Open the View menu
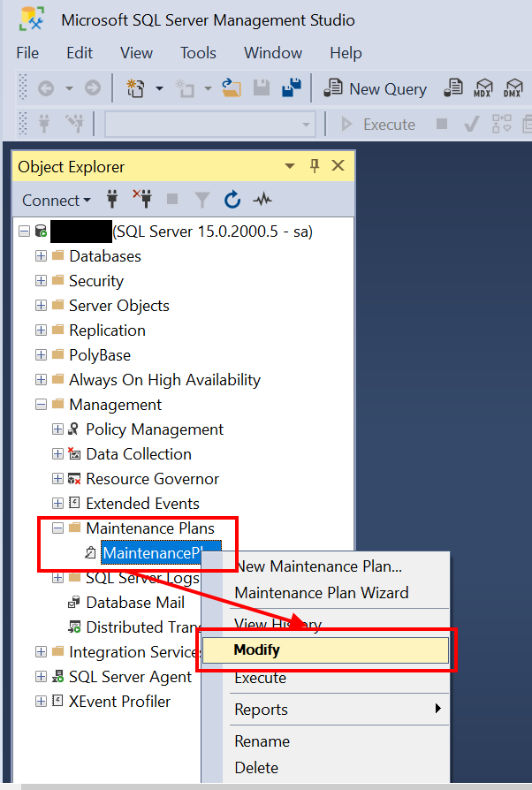Screen dimensions: 532x790 tap(136, 53)
